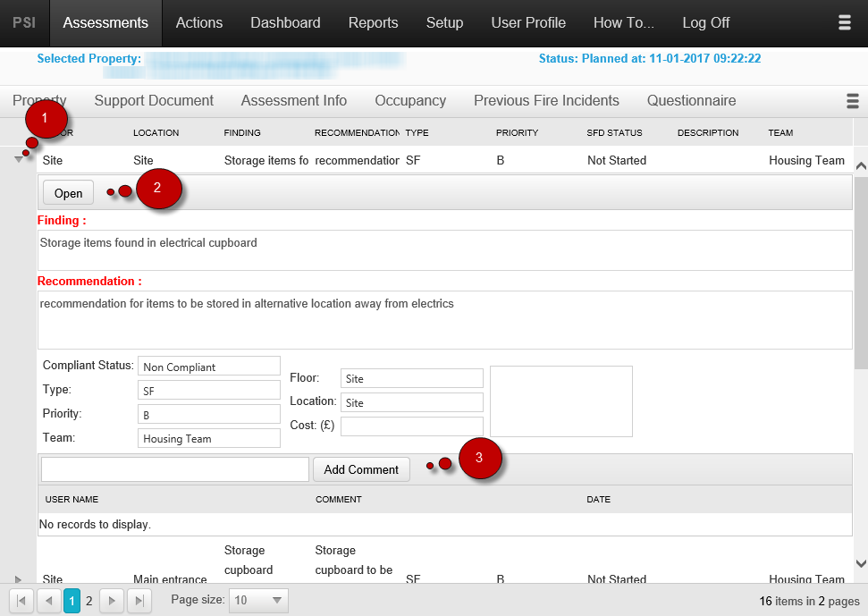Click scrollbar down arrow

click(861, 563)
